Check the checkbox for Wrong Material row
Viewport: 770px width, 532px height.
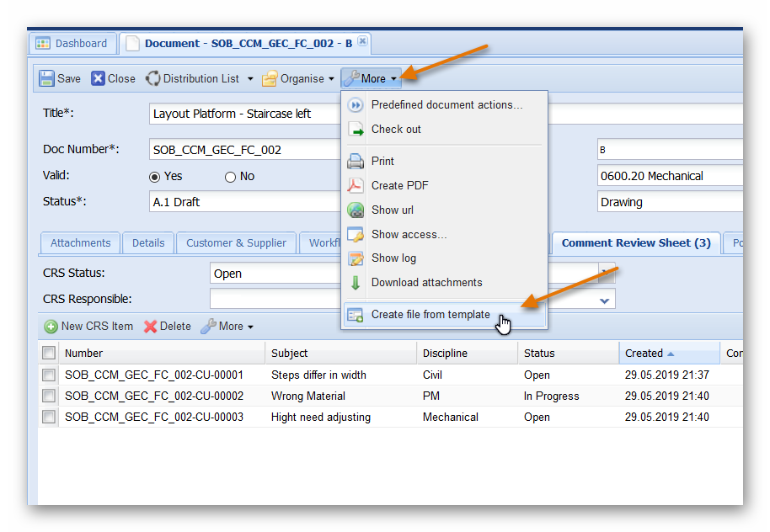pos(48,396)
